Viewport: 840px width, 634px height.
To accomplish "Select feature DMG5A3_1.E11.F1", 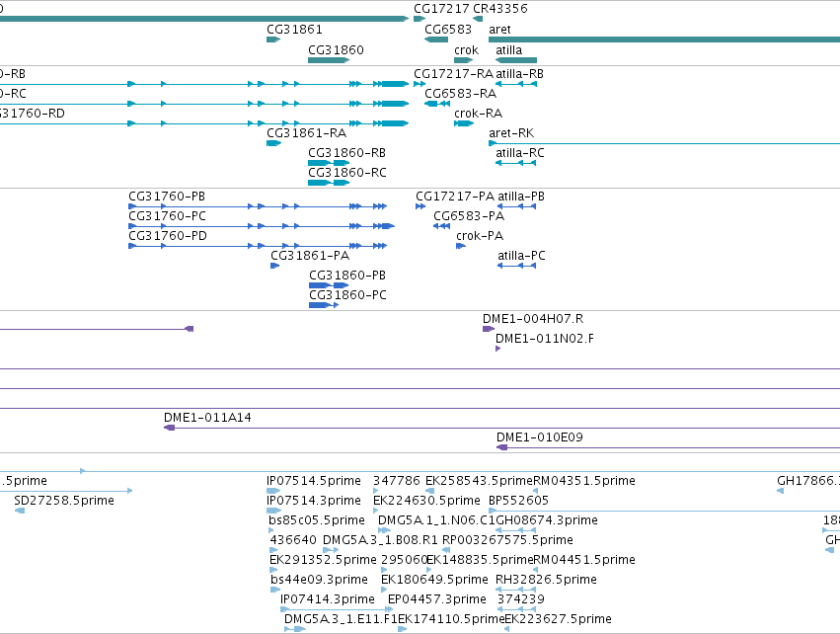I will click(x=341, y=619).
